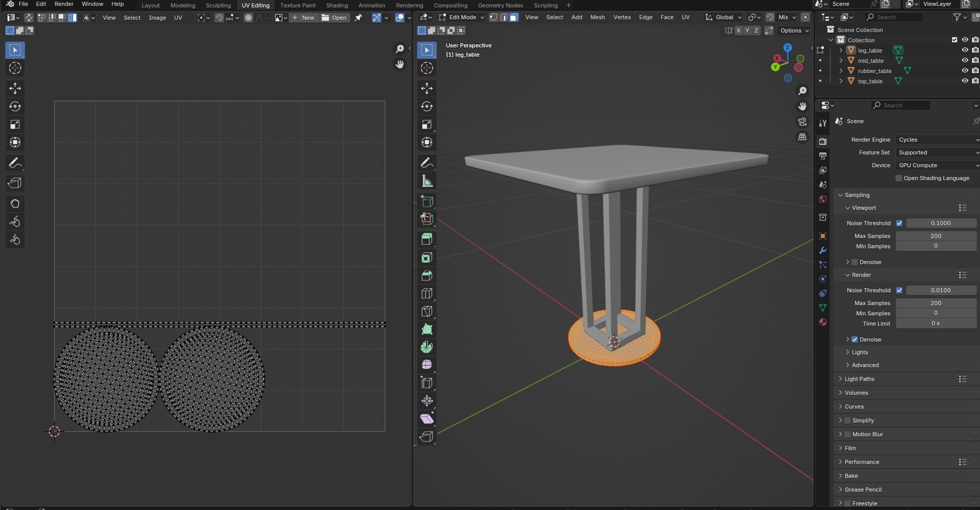The image size is (980, 510).
Task: Open the Material properties tab
Action: point(823,322)
